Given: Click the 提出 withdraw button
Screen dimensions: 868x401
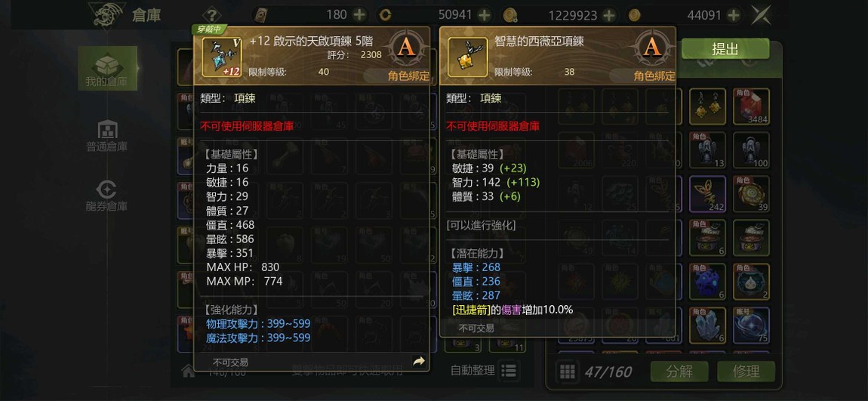Looking at the screenshot, I should pos(725,49).
